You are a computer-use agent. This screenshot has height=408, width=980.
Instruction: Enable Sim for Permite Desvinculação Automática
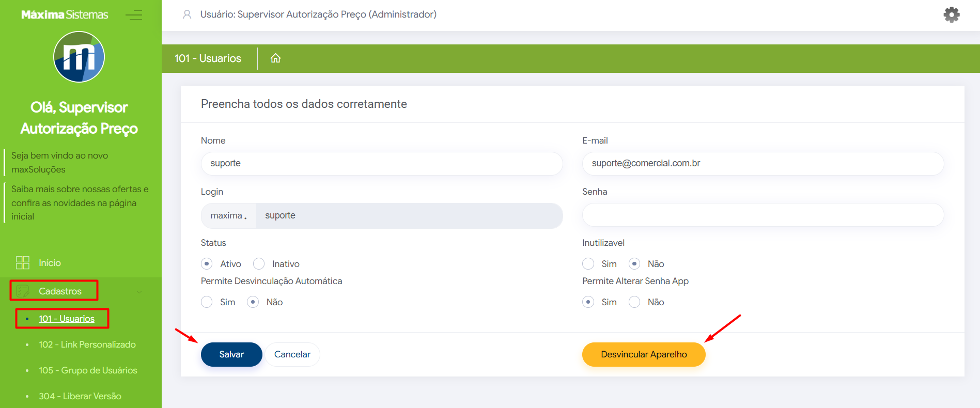click(207, 302)
